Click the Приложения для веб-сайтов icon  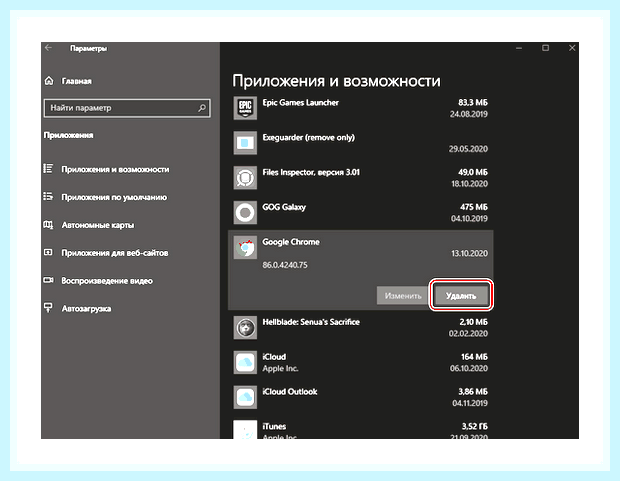point(48,252)
